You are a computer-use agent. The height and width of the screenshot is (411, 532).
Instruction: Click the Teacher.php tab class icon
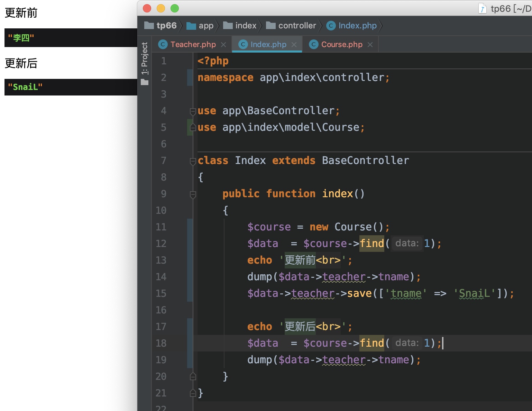pos(163,45)
